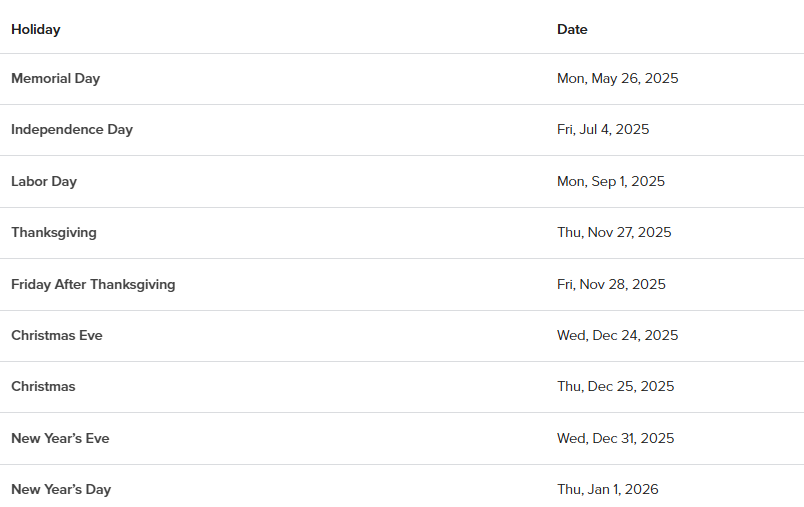Click the Thanksgiving holiday name
804x507 pixels.
pyautogui.click(x=54, y=232)
